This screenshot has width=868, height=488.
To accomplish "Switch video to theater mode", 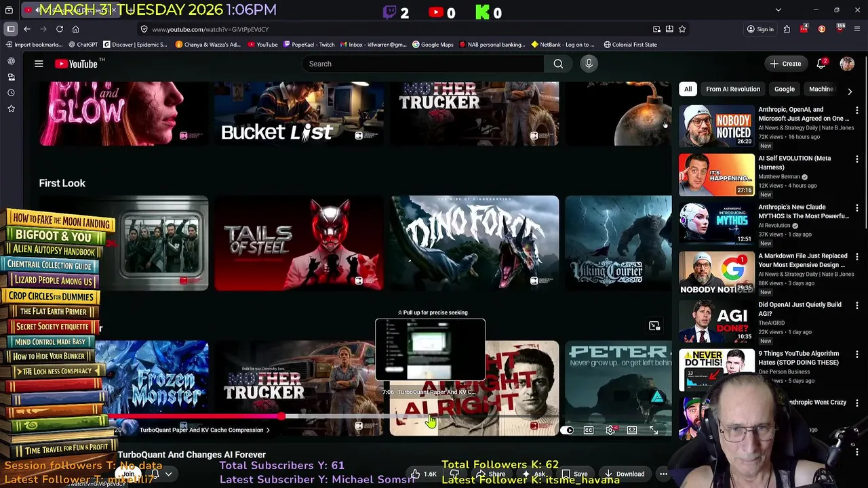I will (x=632, y=430).
